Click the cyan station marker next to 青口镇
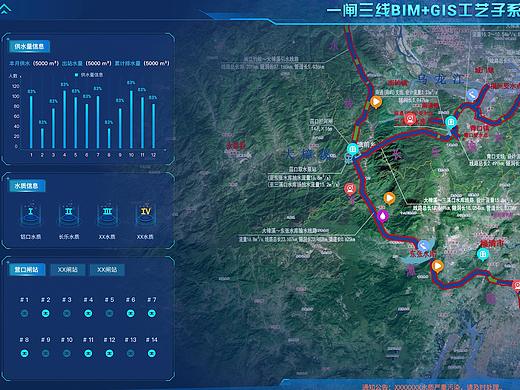 pos(451,123)
